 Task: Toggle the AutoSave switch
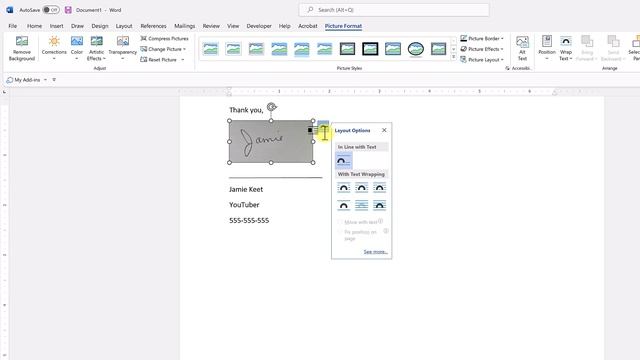(51, 10)
